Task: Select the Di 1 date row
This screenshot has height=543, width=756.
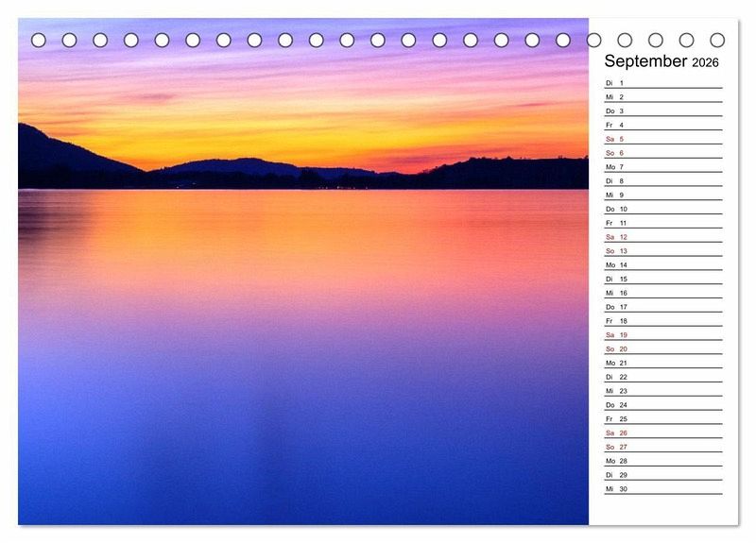Action: pos(662,83)
